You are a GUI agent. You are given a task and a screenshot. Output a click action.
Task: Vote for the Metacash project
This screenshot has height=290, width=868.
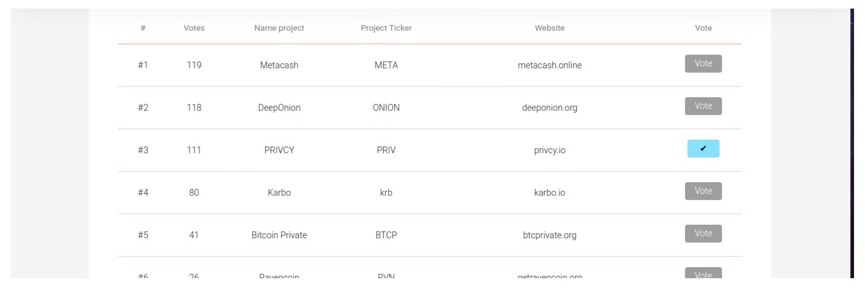(x=703, y=64)
